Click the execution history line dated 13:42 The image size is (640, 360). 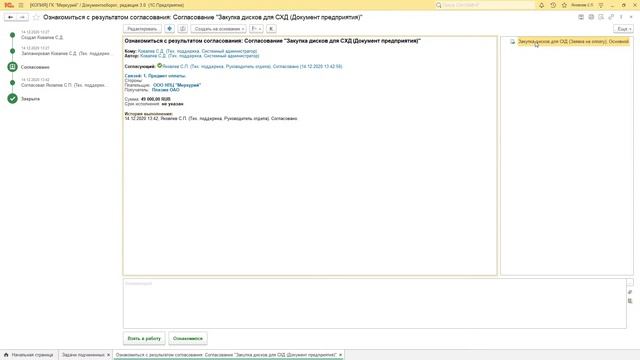click(211, 118)
